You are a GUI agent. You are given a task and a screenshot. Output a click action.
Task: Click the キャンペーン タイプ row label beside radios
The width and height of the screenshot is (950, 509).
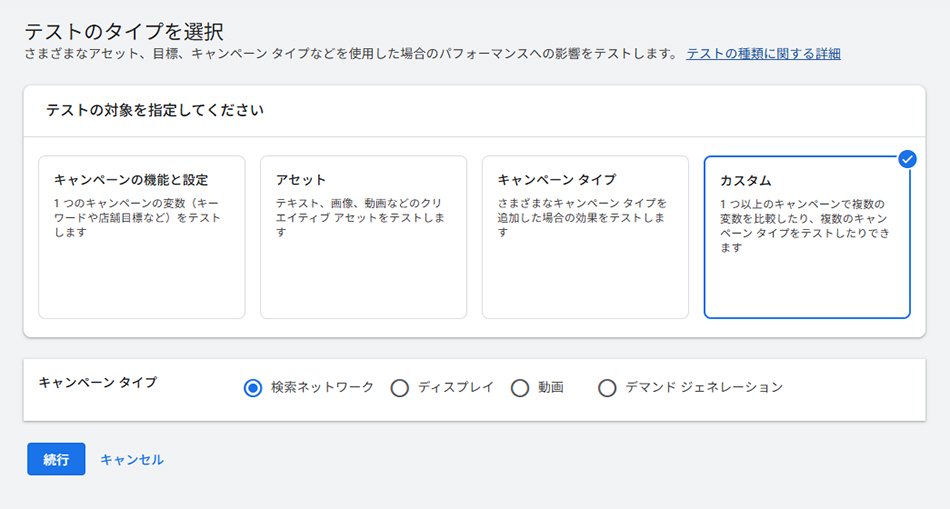tap(97, 382)
